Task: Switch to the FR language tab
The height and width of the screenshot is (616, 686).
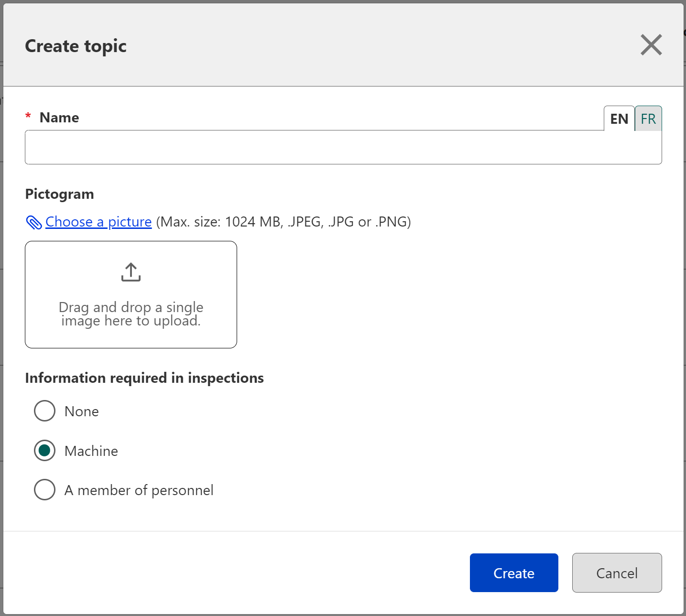Action: 648,119
